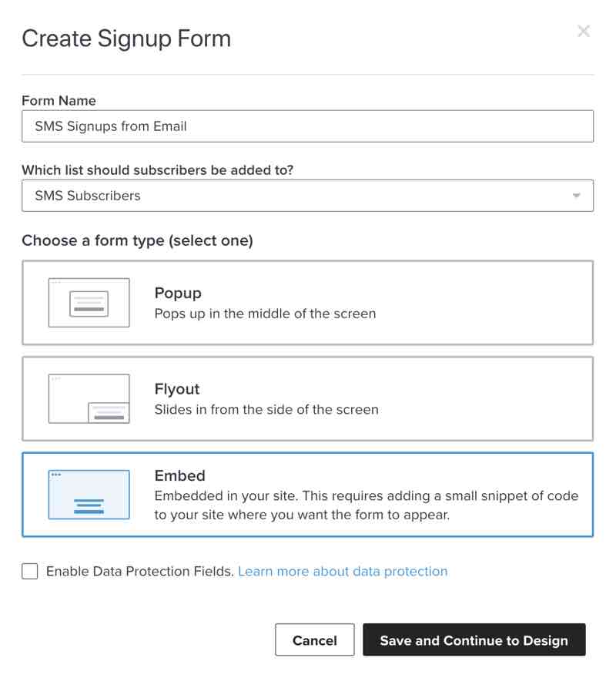This screenshot has width=616, height=678.
Task: Enable Data Protection Fields checkbox
Action: point(29,571)
